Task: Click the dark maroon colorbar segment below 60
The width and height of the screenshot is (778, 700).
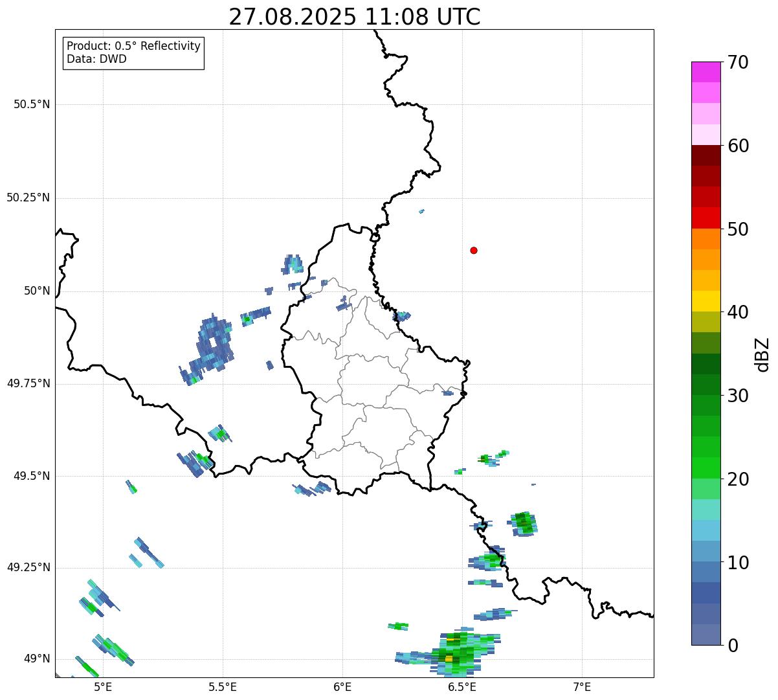Action: [706, 155]
